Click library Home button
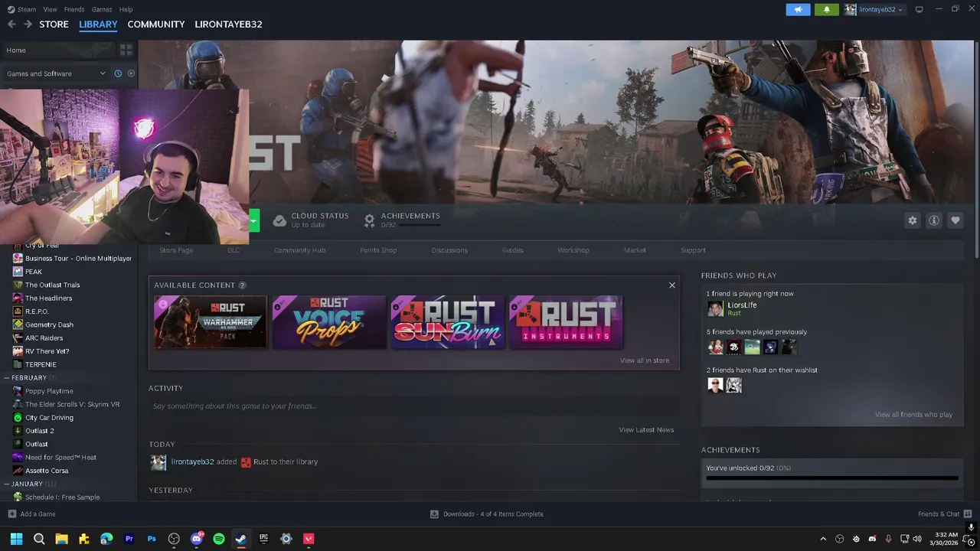980x551 pixels. pos(58,50)
